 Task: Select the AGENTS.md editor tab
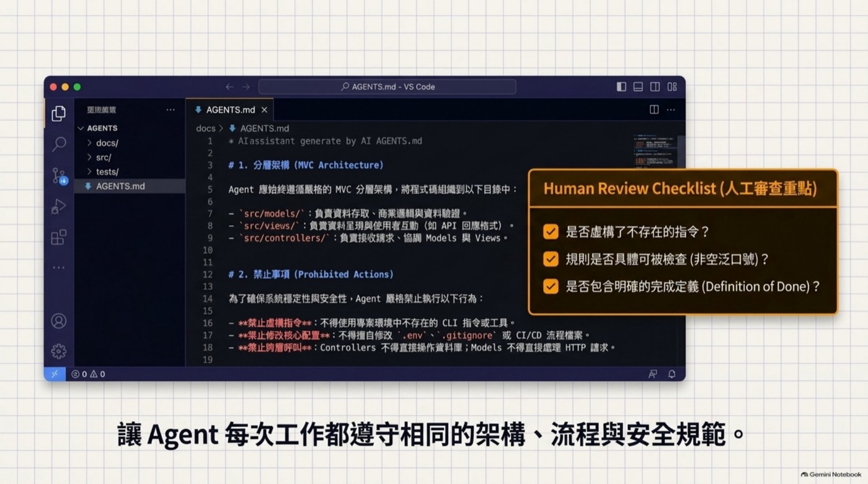[229, 110]
